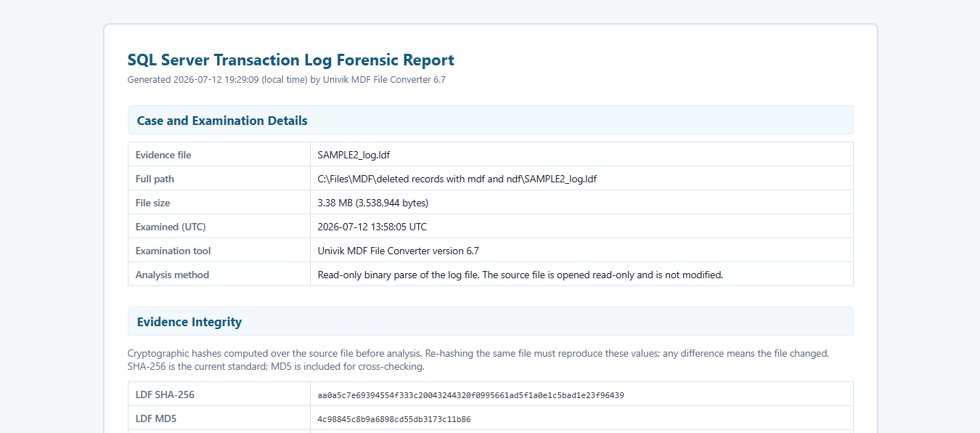
Task: Select the 'File size' label cell
Action: [219, 203]
